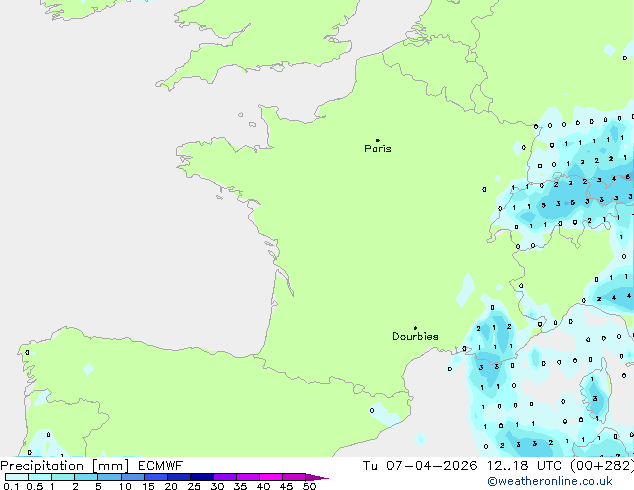This screenshot has width=634, height=490.
Task: Click the legend value label '50'
Action: point(309,486)
